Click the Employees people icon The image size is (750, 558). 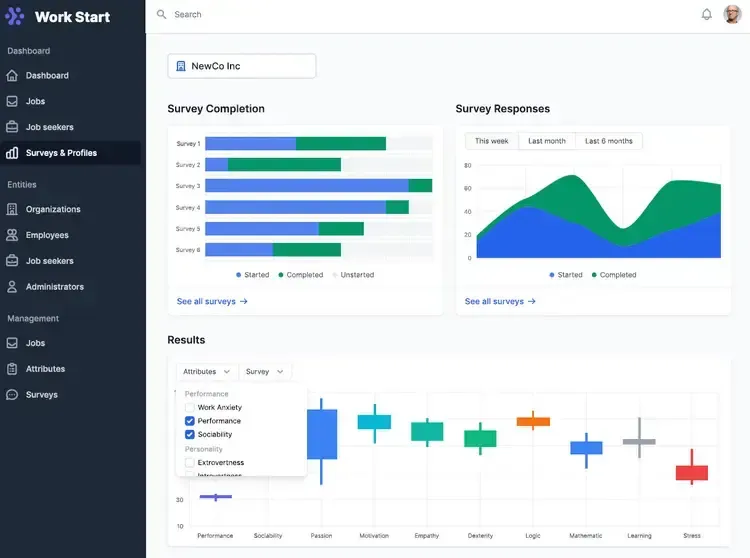pyautogui.click(x=12, y=235)
